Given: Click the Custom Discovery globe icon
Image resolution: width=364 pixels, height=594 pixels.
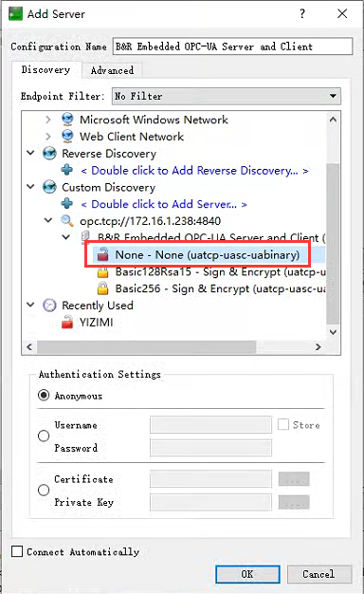Looking at the screenshot, I should (x=49, y=187).
